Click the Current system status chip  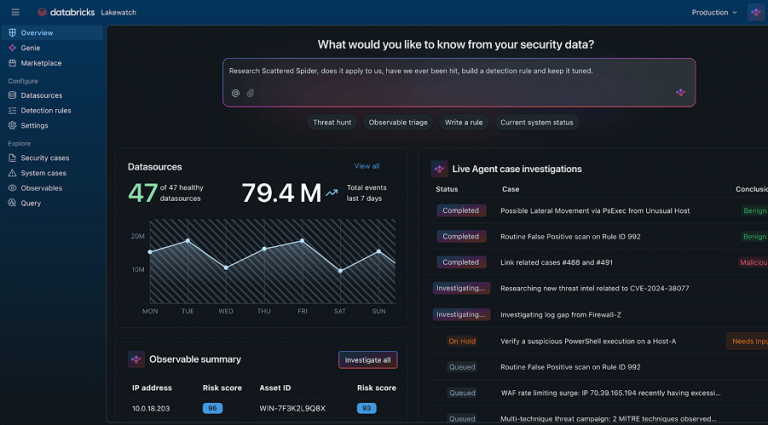click(536, 122)
